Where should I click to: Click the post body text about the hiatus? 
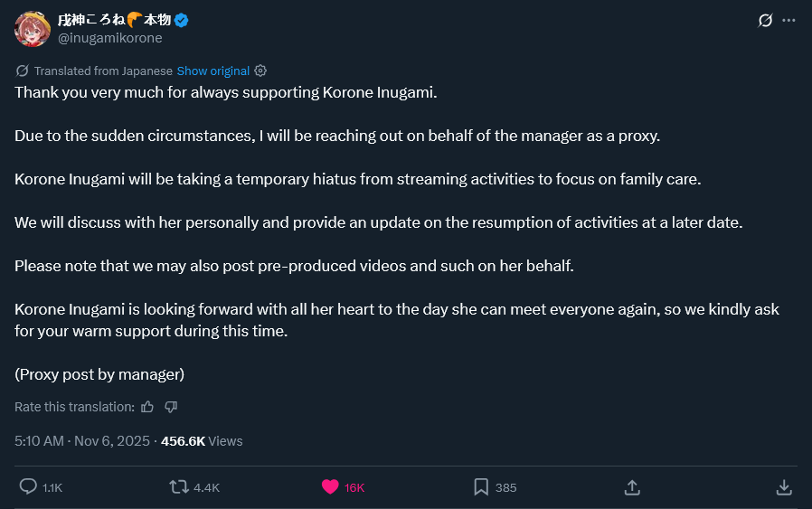357,179
